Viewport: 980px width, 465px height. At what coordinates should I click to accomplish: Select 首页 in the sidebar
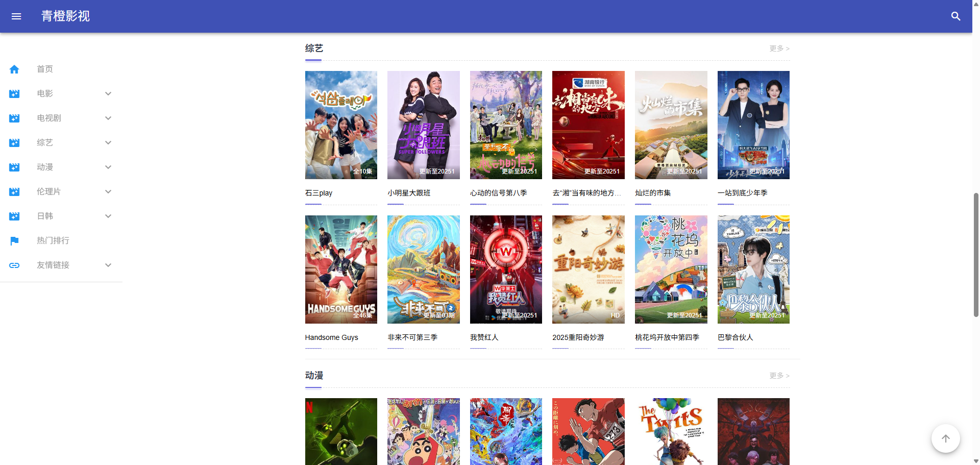(x=45, y=69)
